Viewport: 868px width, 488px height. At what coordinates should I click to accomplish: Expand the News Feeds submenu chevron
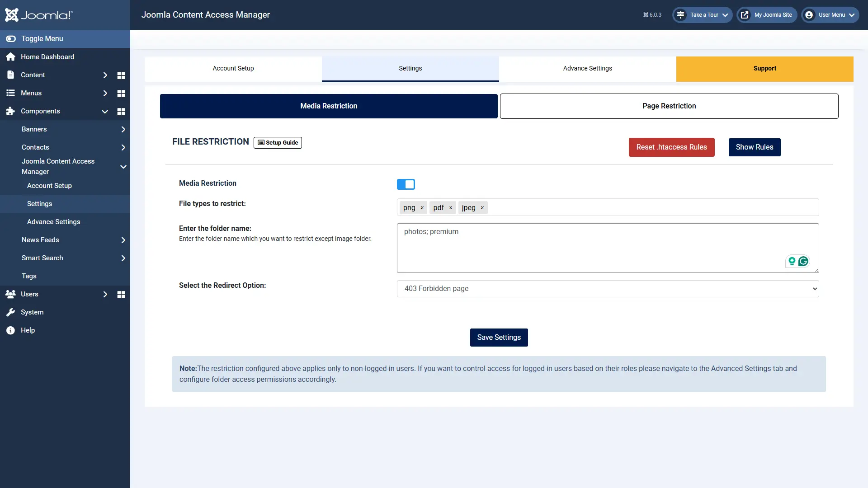coord(123,240)
